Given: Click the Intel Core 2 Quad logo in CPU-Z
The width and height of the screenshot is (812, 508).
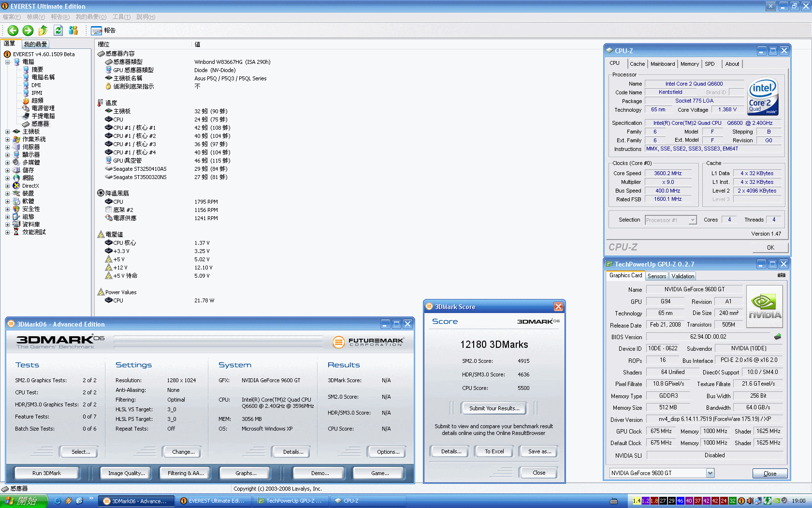Looking at the screenshot, I should coord(763,97).
